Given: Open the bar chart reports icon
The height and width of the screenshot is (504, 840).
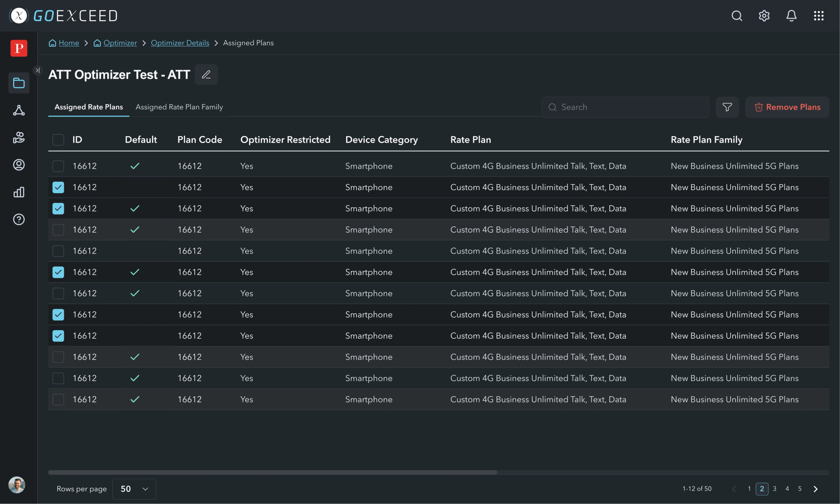Looking at the screenshot, I should (19, 192).
